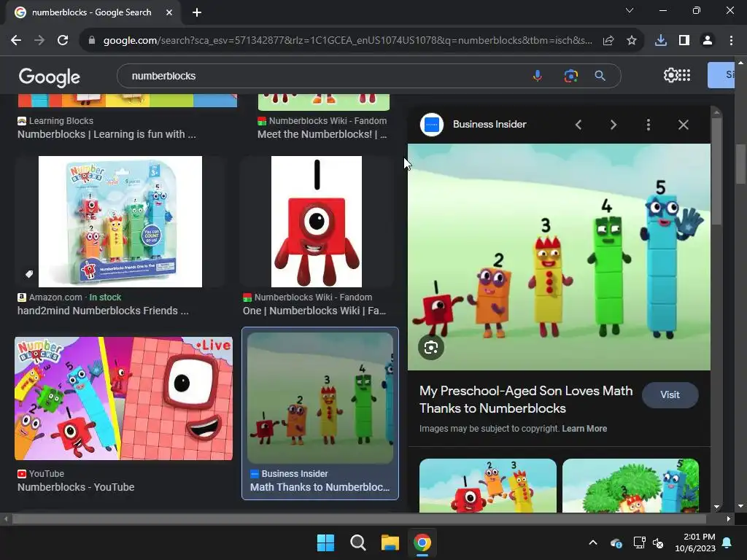Open 'hand2mind Numberblocks Friends ...' link

[x=103, y=311]
